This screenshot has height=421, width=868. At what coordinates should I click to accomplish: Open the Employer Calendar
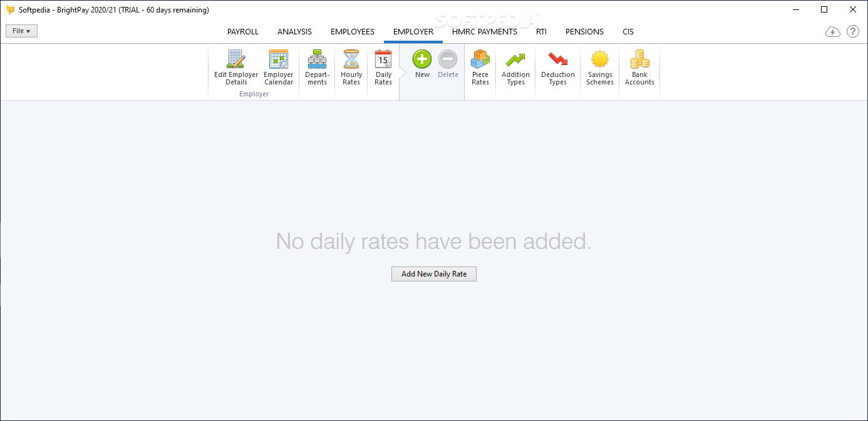tap(279, 68)
